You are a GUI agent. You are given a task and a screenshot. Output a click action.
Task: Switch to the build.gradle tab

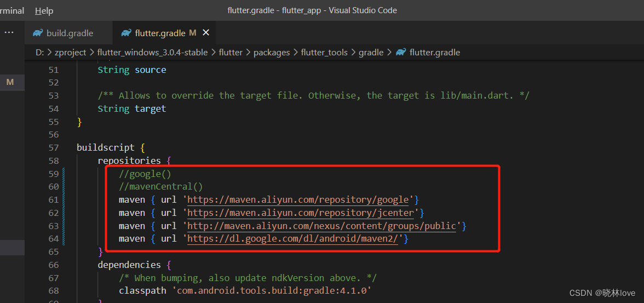click(68, 33)
